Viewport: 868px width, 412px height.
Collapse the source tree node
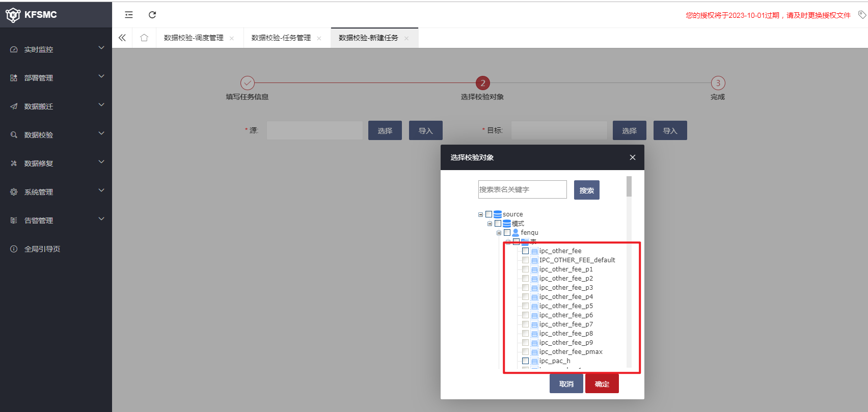coord(480,214)
